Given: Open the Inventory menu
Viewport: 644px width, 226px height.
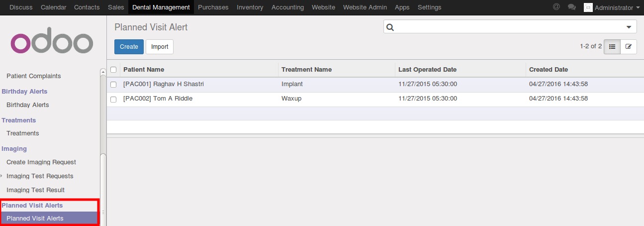Looking at the screenshot, I should (x=250, y=7).
